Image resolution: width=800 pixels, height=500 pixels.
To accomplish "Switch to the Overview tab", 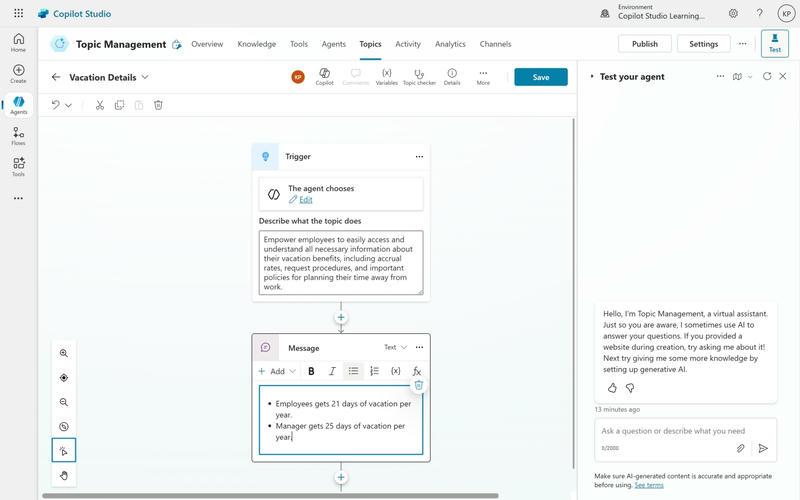I will [x=207, y=44].
